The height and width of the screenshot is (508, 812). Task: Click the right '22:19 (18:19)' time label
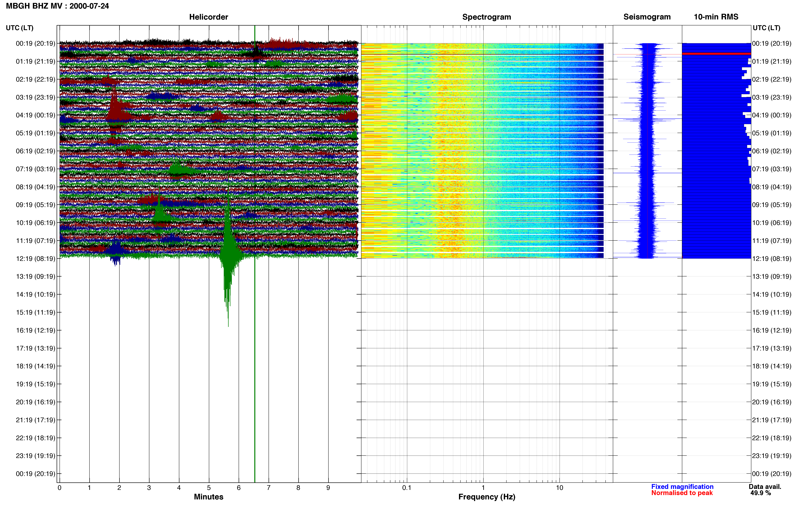pos(772,438)
